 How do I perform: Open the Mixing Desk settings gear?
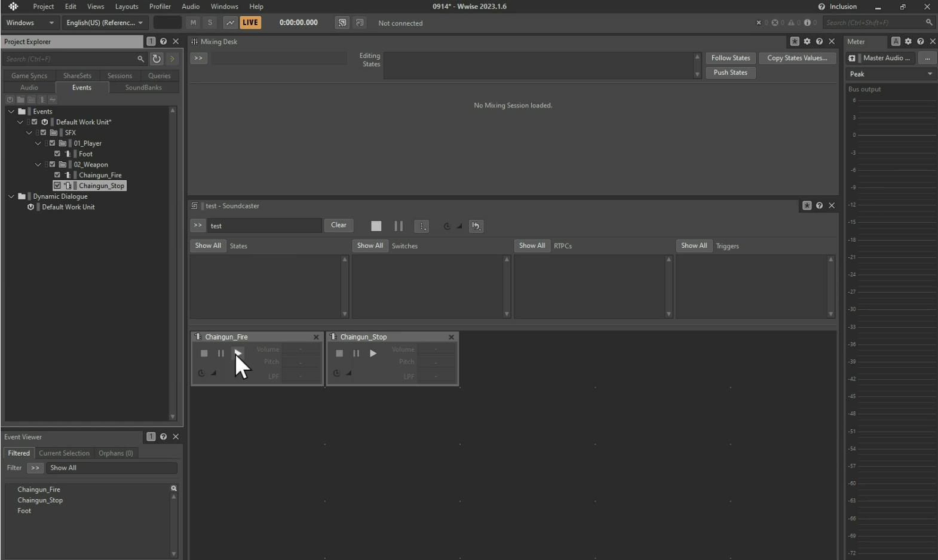point(807,41)
